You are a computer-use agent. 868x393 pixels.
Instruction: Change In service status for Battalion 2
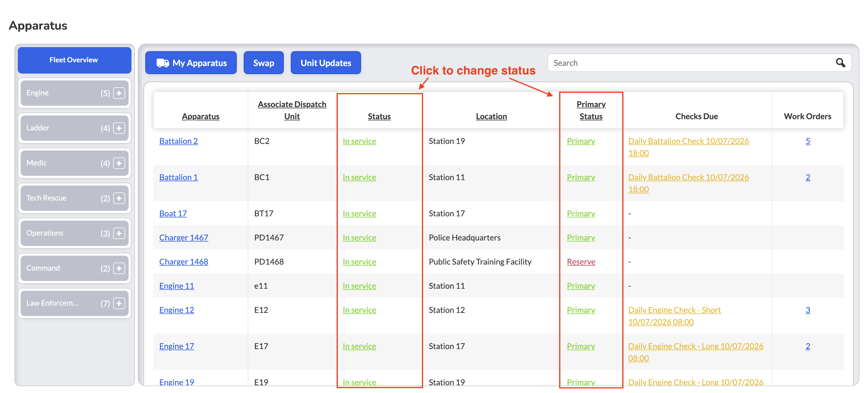359,141
